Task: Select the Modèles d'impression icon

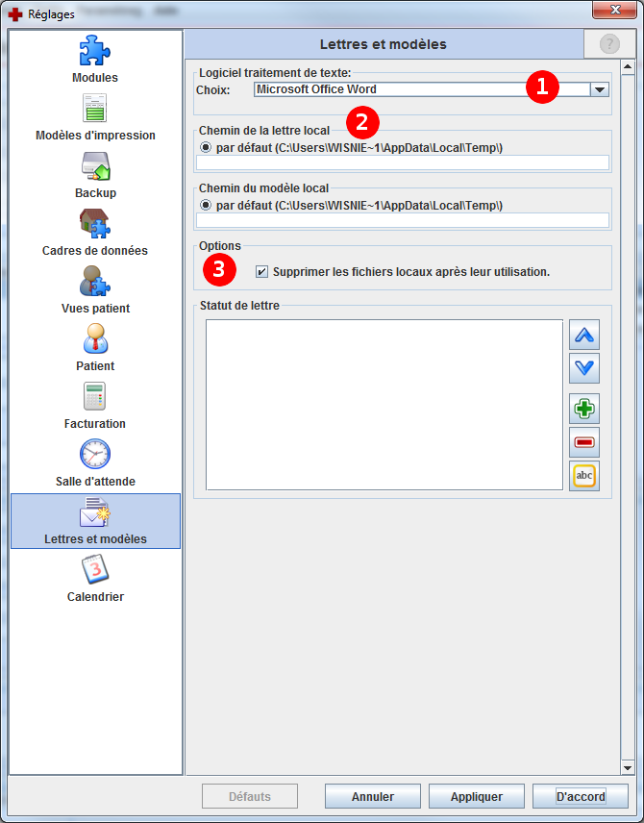Action: pyautogui.click(x=95, y=109)
